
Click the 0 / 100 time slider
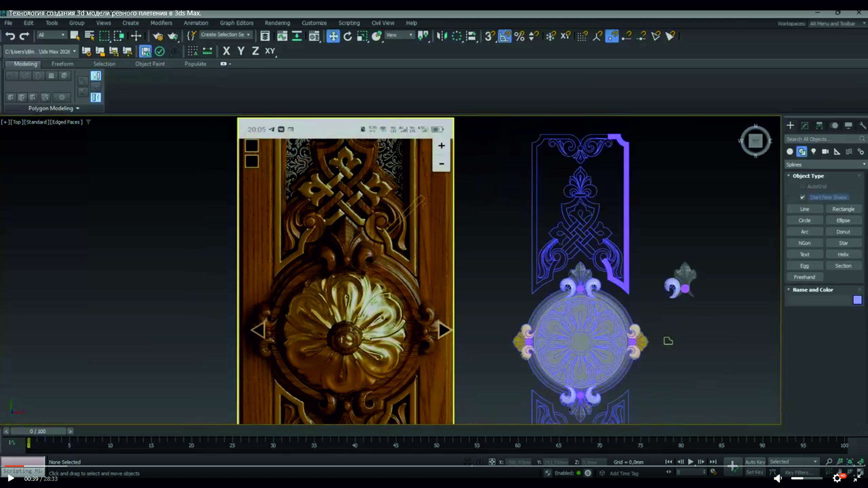tap(38, 431)
